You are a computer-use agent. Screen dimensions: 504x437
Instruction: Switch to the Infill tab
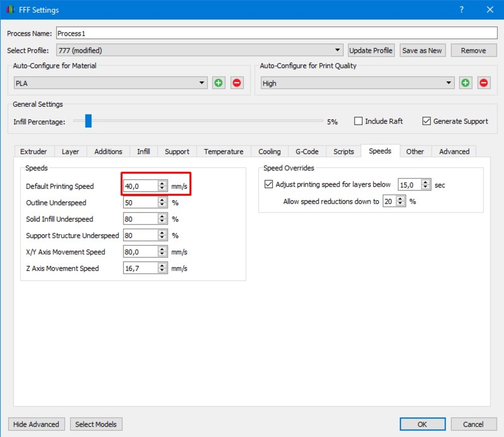pyautogui.click(x=144, y=152)
